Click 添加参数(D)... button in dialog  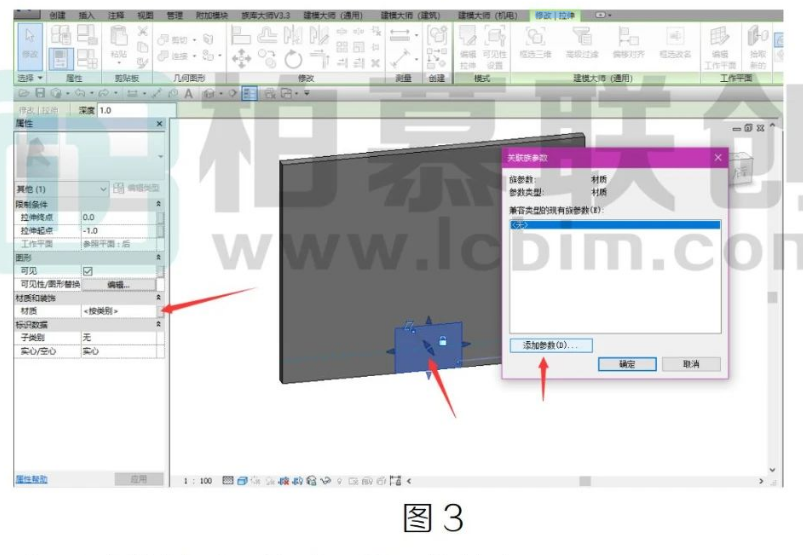[x=551, y=345]
